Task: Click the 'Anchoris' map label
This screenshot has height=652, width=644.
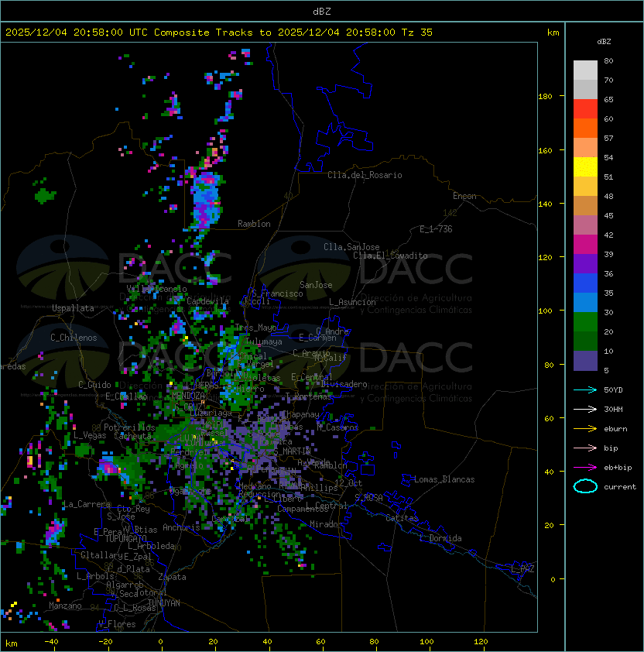Action: point(181,527)
